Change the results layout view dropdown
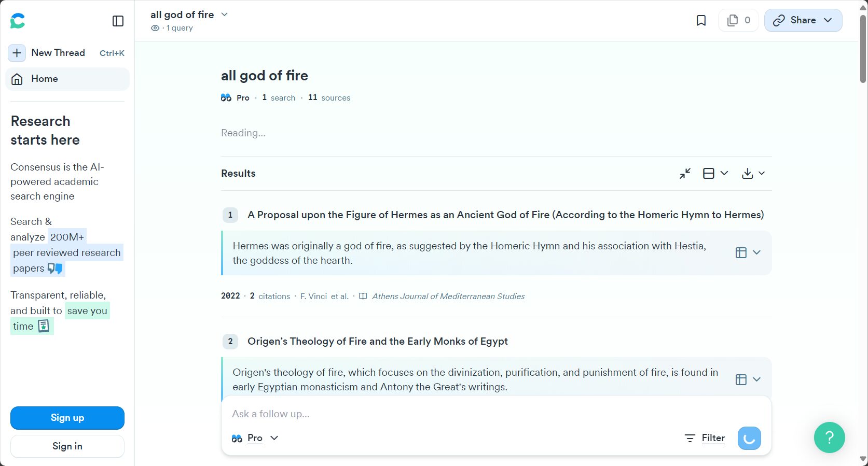Viewport: 868px width, 466px height. (715, 173)
